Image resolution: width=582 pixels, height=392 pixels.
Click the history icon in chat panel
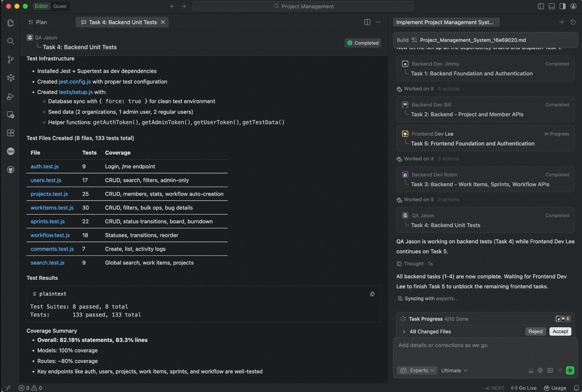tap(573, 22)
